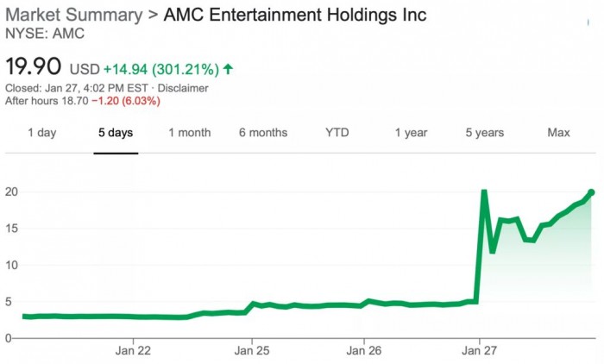This screenshot has width=604, height=364.
Task: Open the Disclaimer link
Action: pyautogui.click(x=183, y=88)
